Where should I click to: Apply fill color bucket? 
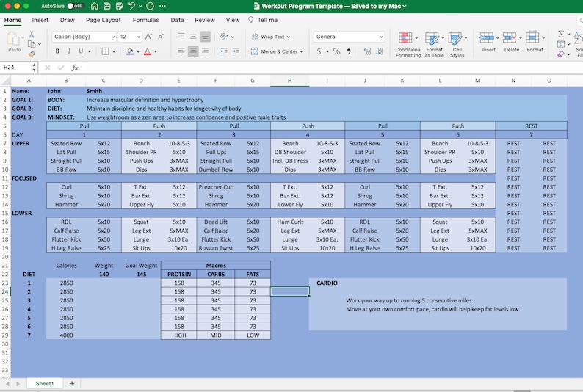(x=130, y=51)
